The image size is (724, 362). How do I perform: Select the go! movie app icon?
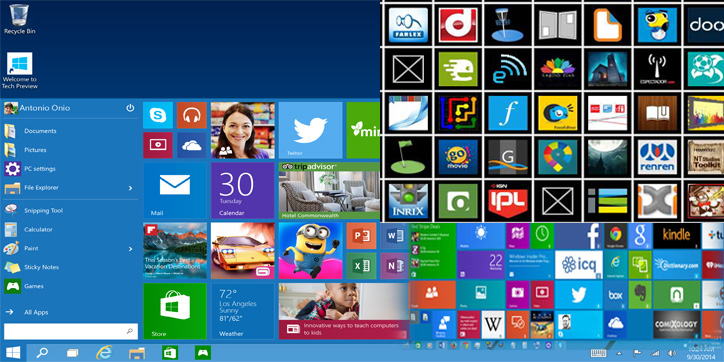pos(458,157)
